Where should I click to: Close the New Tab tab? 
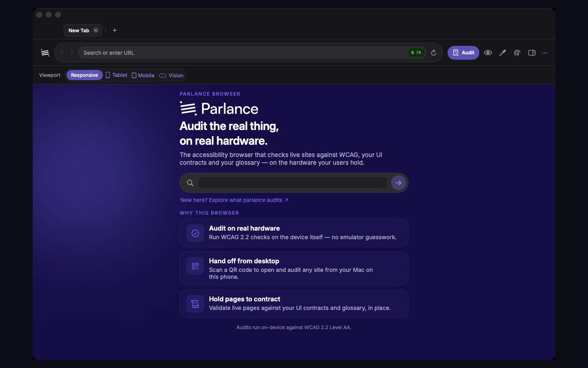pos(96,30)
